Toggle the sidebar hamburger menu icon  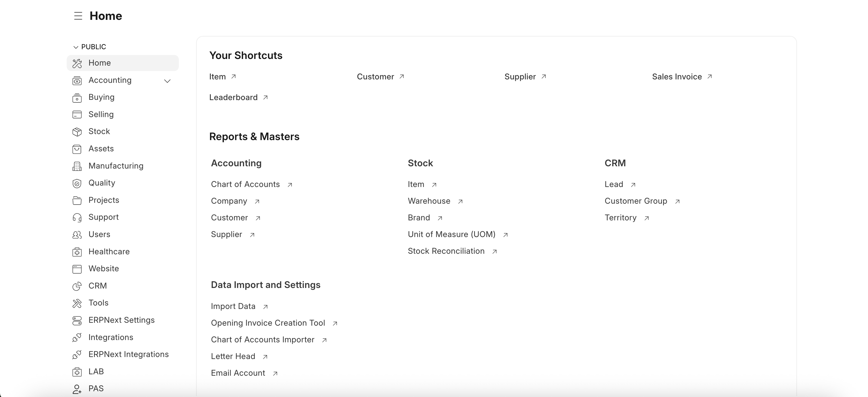[78, 16]
